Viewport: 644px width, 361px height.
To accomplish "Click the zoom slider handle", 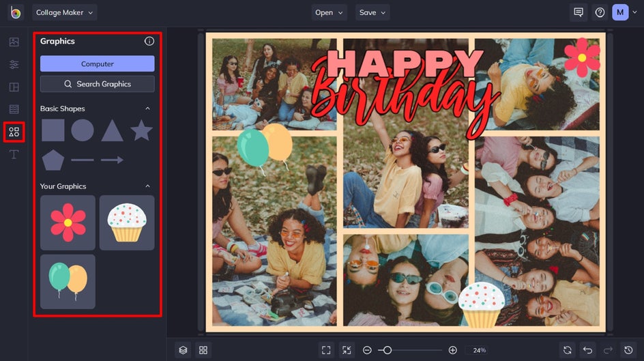I will pos(387,350).
